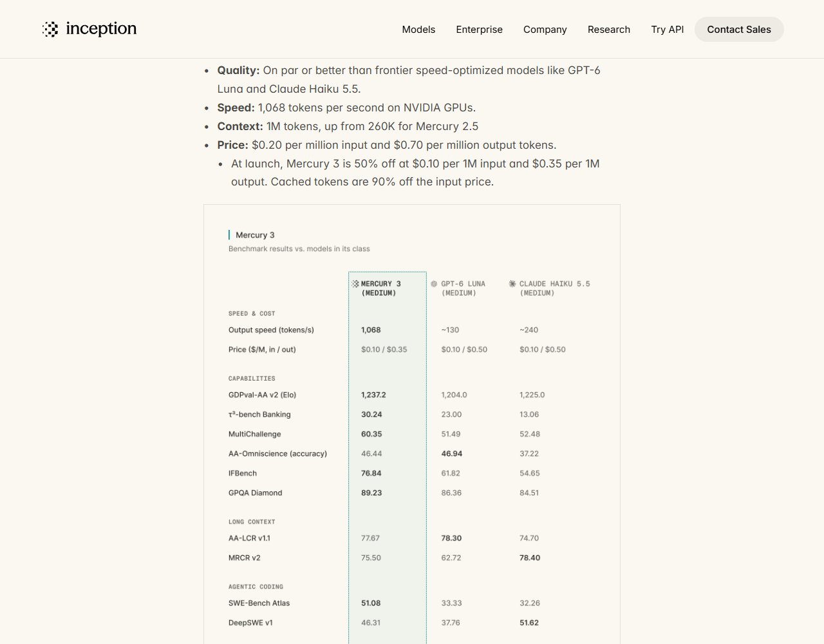Click the Mercury 3 SWE-Bench score 51.08
Screen dimensions: 824x644
(x=371, y=603)
